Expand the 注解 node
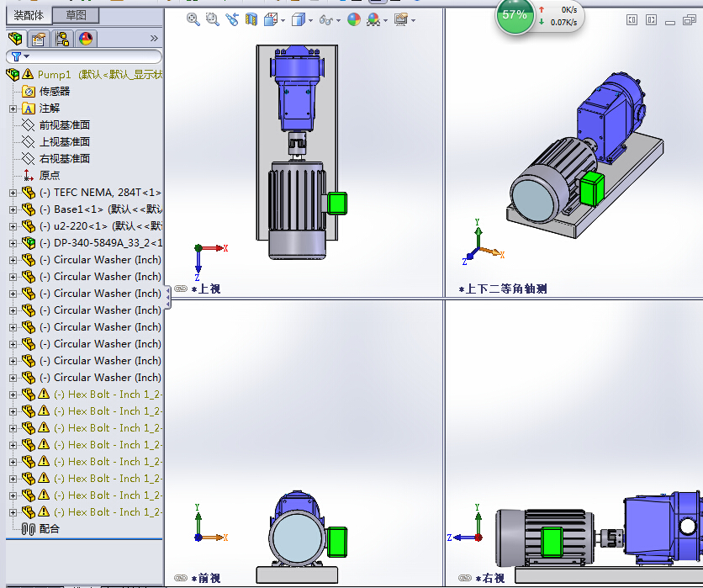703x588 pixels. click(13, 109)
